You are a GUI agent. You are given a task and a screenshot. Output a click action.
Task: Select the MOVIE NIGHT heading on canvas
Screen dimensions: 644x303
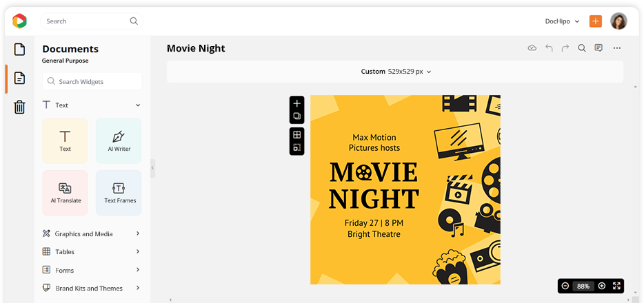click(x=374, y=186)
